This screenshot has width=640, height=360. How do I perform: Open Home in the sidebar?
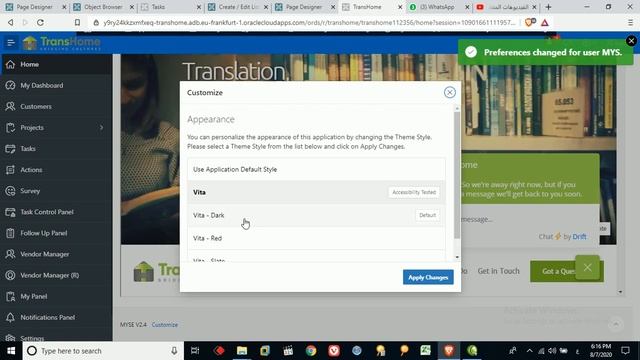coord(56,64)
